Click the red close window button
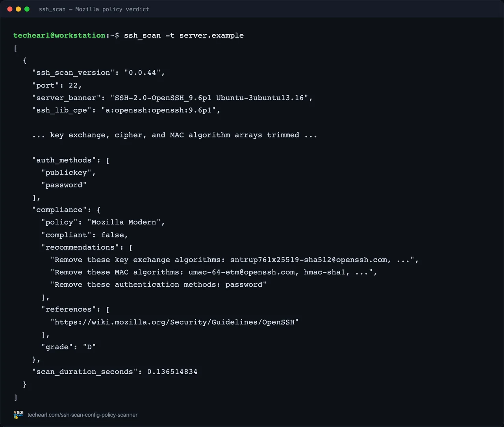This screenshot has height=427, width=504. 10,9
